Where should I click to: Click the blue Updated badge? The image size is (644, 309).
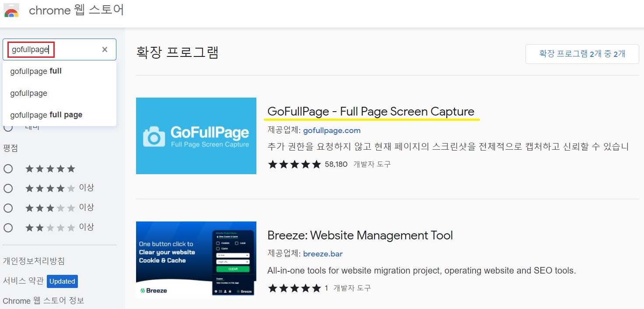[x=62, y=281]
